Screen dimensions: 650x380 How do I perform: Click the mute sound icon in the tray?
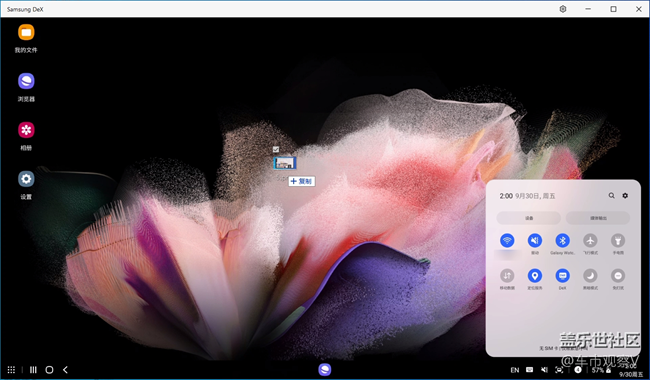tap(544, 370)
